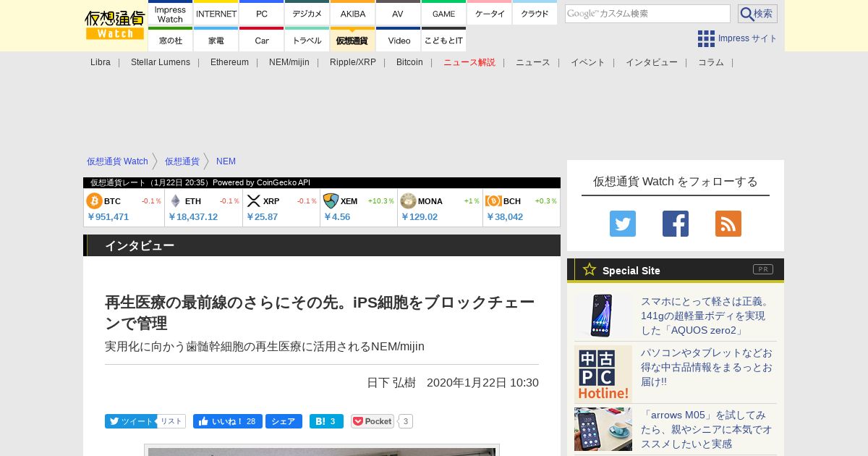Open the AKIBA tab

click(x=352, y=14)
